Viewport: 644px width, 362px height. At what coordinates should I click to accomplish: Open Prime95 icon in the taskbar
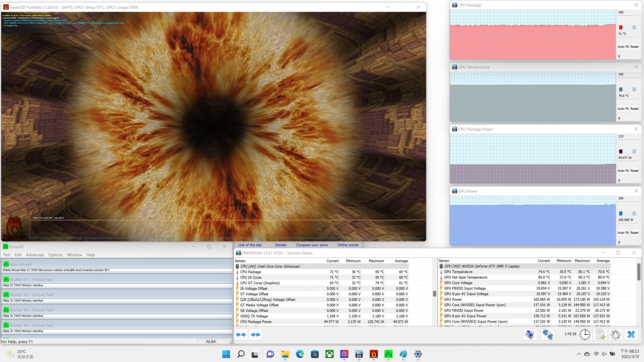(388, 354)
